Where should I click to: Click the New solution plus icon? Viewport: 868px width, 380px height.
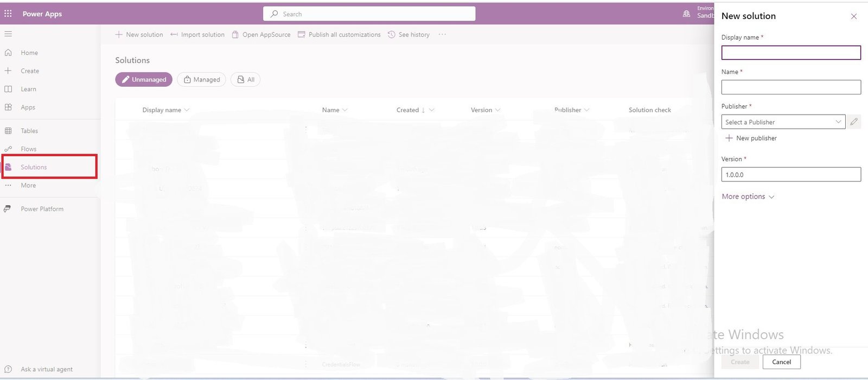119,34
